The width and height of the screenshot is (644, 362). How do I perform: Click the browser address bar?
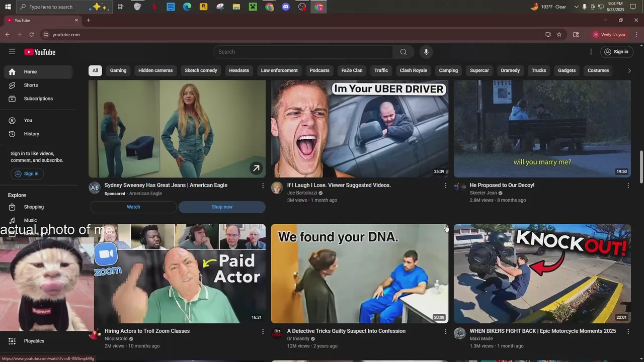pos(292,35)
